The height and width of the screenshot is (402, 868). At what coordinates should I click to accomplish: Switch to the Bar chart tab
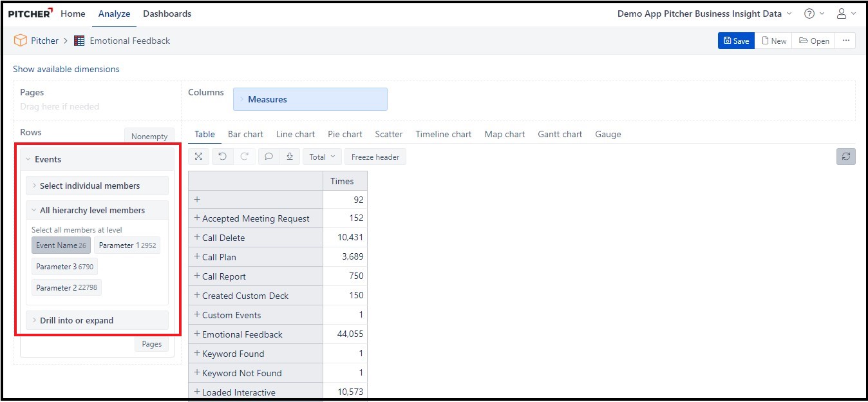point(245,134)
